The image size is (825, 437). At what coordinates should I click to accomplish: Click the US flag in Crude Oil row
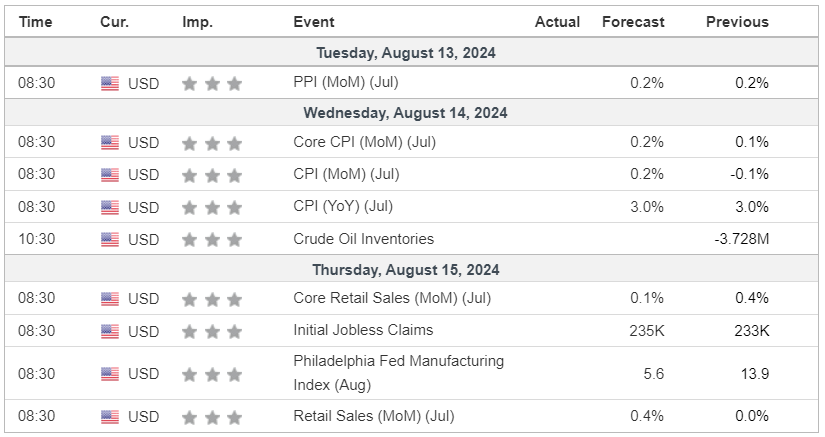pyautogui.click(x=110, y=240)
